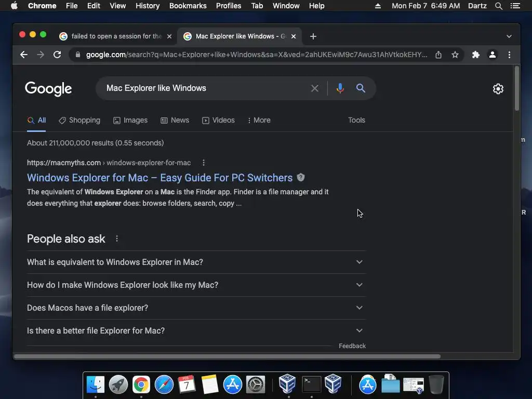The image size is (532, 399).
Task: Open the Extensions puzzle icon
Action: tap(476, 55)
